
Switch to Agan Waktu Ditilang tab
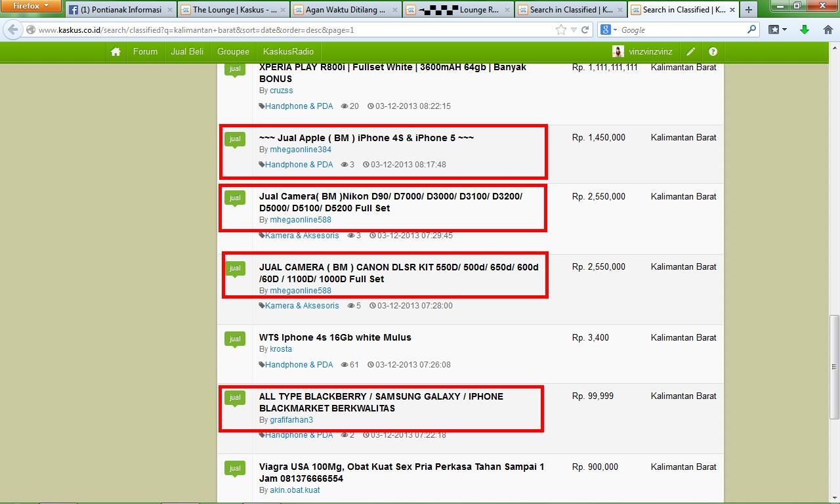pyautogui.click(x=346, y=10)
